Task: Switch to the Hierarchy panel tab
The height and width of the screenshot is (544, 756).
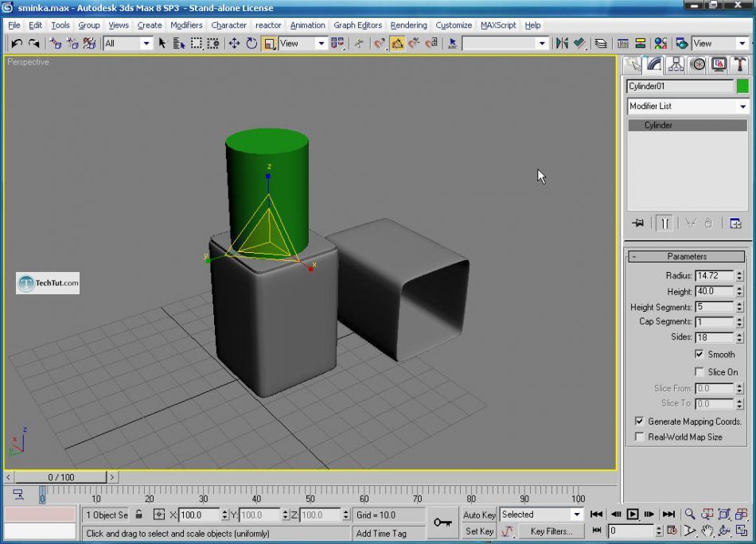Action: 676,64
